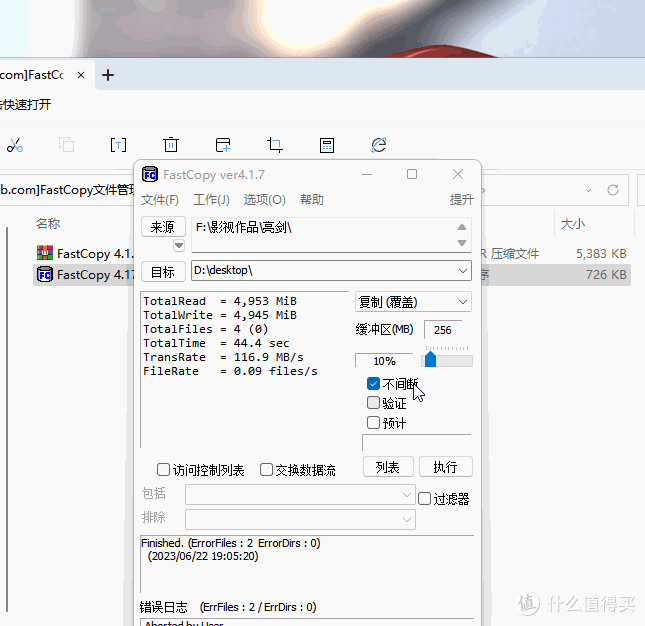645x626 pixels.
Task: Open the 文件(F) menu
Action: pos(160,200)
